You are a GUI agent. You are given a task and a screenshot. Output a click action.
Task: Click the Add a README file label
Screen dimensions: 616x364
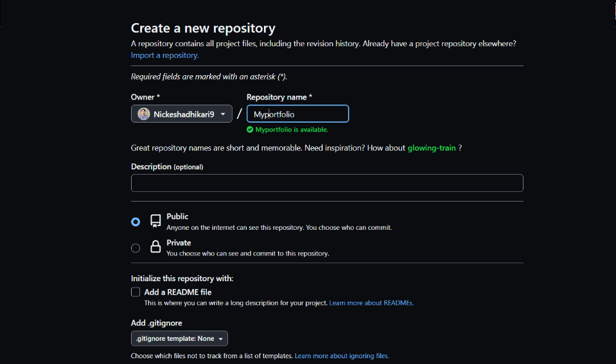[177, 292]
